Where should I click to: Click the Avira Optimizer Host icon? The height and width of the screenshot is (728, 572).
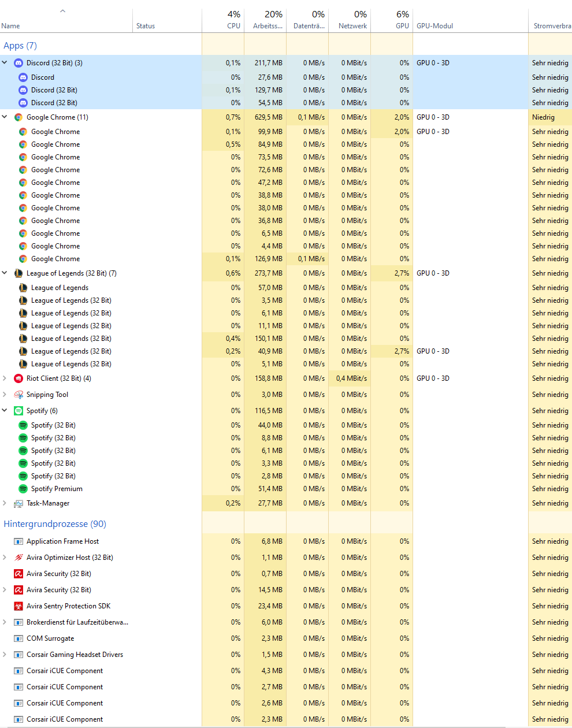pyautogui.click(x=18, y=558)
